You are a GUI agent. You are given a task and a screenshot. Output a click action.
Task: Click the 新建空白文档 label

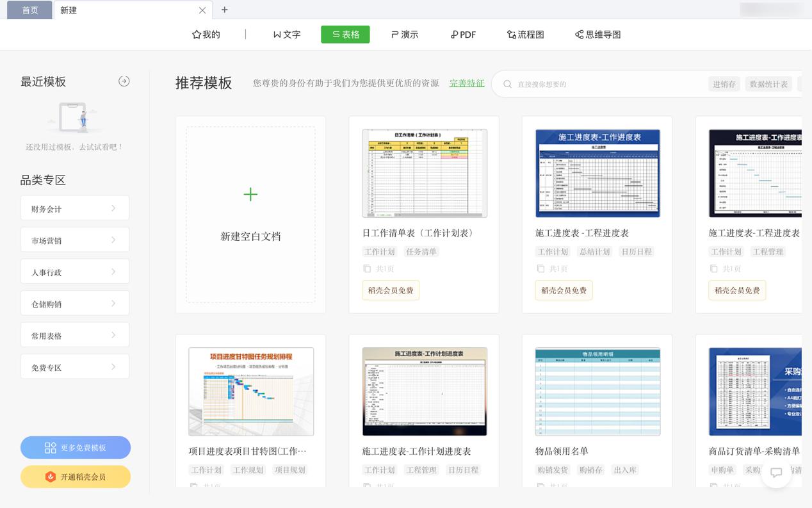click(250, 236)
